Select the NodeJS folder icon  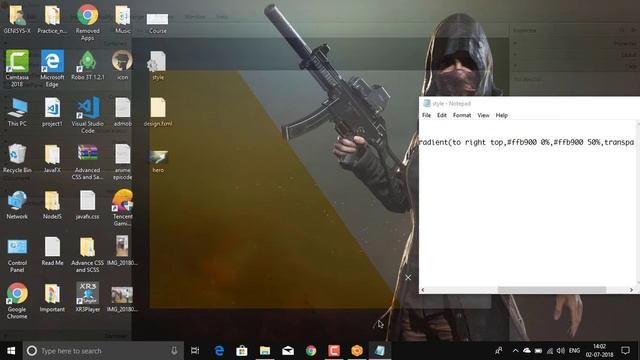pos(52,204)
